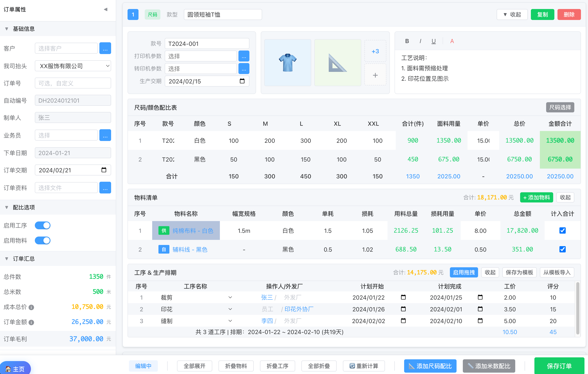Uncheck 计入合计 for 纯棉布料 - 白色
The height and width of the screenshot is (374, 588).
coord(562,230)
